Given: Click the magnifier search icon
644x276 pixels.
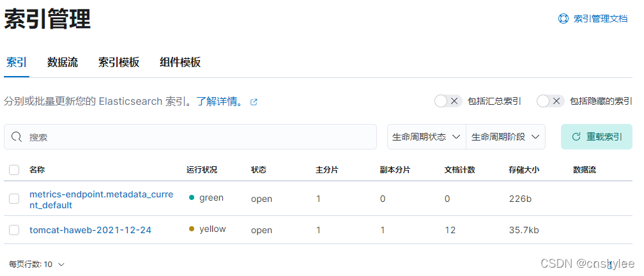Looking at the screenshot, I should [17, 137].
